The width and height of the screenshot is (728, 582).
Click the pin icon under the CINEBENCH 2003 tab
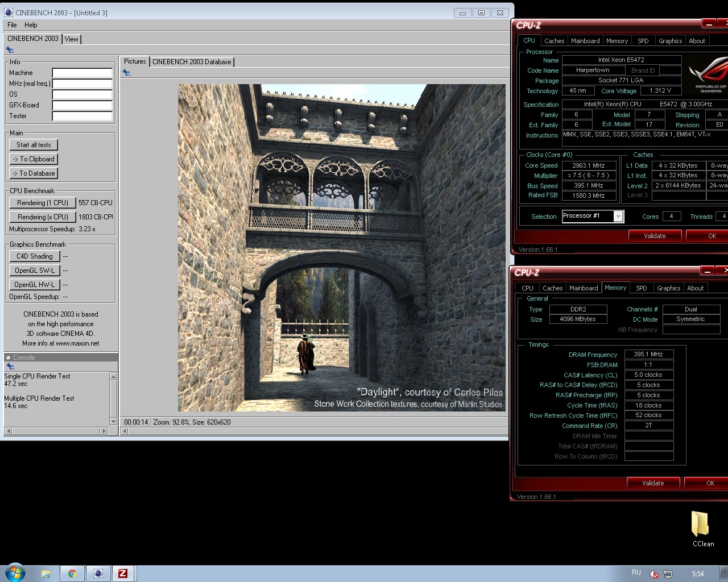(x=10, y=50)
